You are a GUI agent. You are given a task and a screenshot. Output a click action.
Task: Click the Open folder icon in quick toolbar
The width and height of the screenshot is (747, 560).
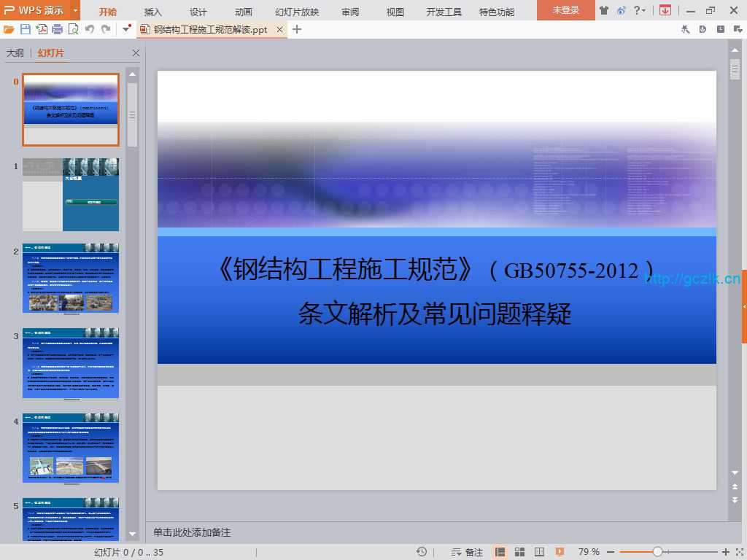(x=9, y=29)
